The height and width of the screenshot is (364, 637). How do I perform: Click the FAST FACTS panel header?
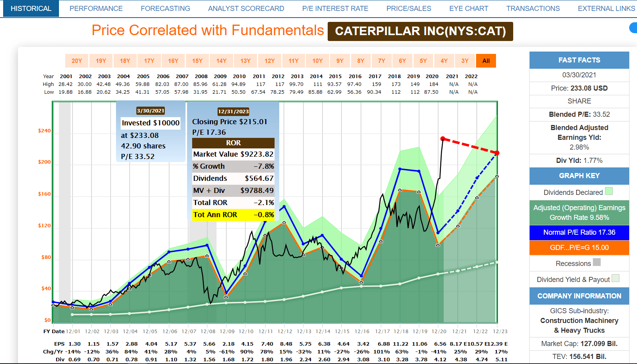pos(579,60)
